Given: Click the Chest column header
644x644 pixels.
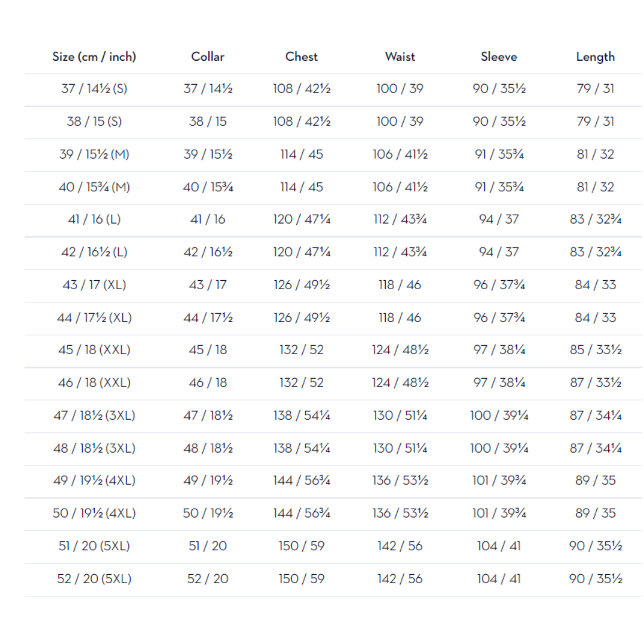Looking at the screenshot, I should (302, 57).
